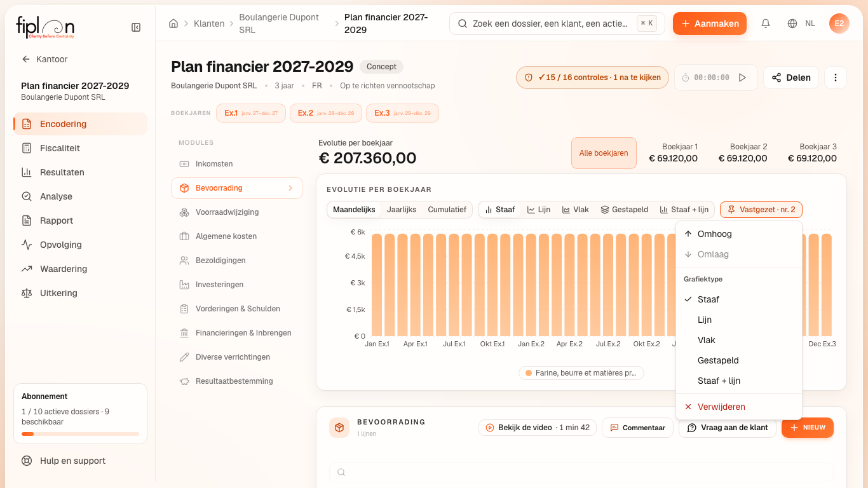Click the Aanmaken button
The width and height of the screenshot is (868, 488).
point(710,24)
